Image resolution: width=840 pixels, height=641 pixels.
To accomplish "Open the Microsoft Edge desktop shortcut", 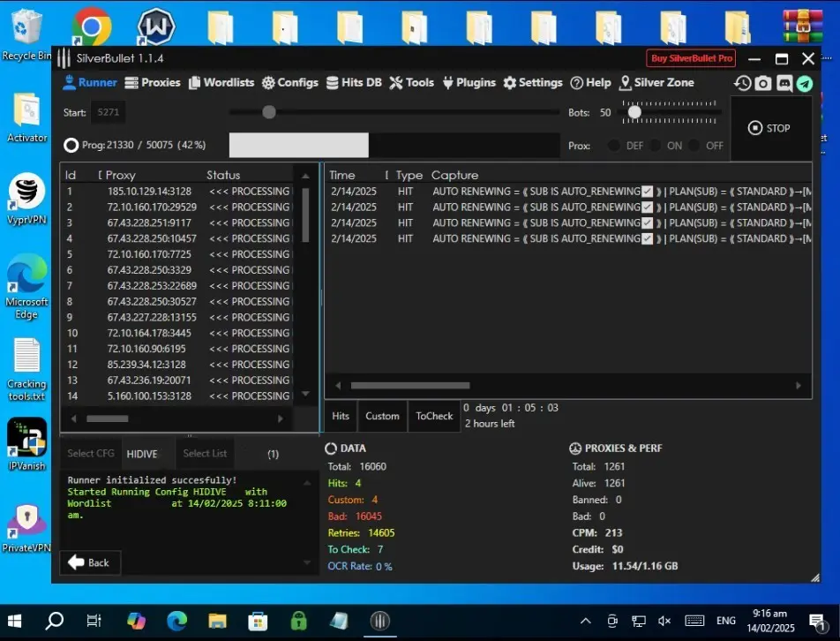I will pyautogui.click(x=26, y=286).
